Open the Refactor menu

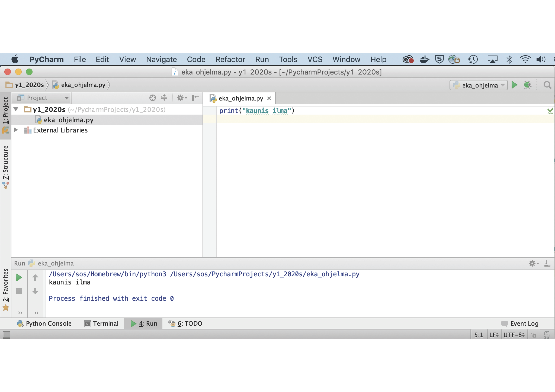(230, 59)
